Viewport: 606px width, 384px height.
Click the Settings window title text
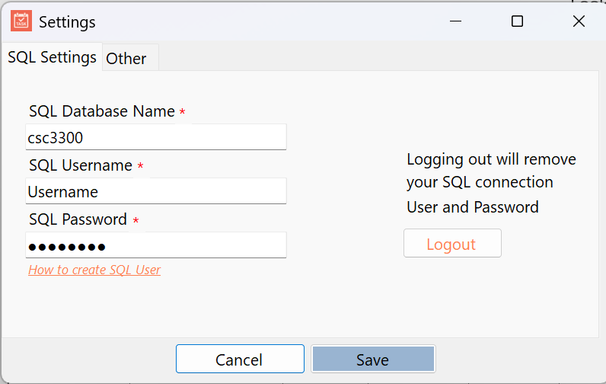click(x=67, y=22)
